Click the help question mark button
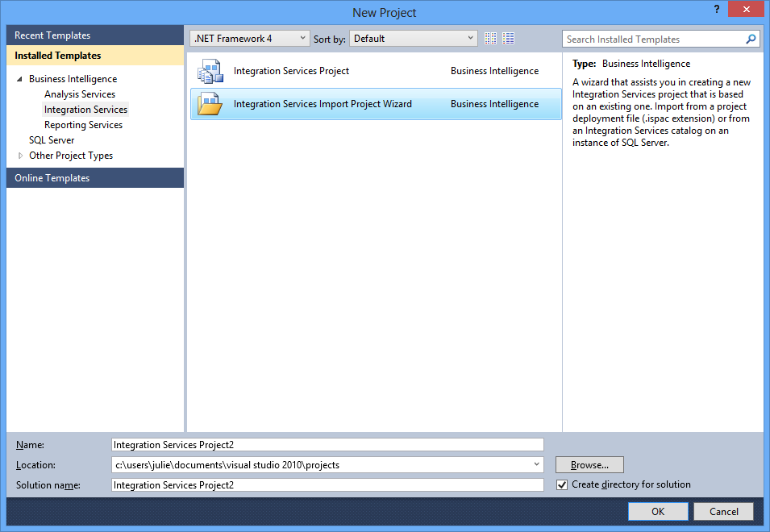The image size is (770, 532). point(717,9)
